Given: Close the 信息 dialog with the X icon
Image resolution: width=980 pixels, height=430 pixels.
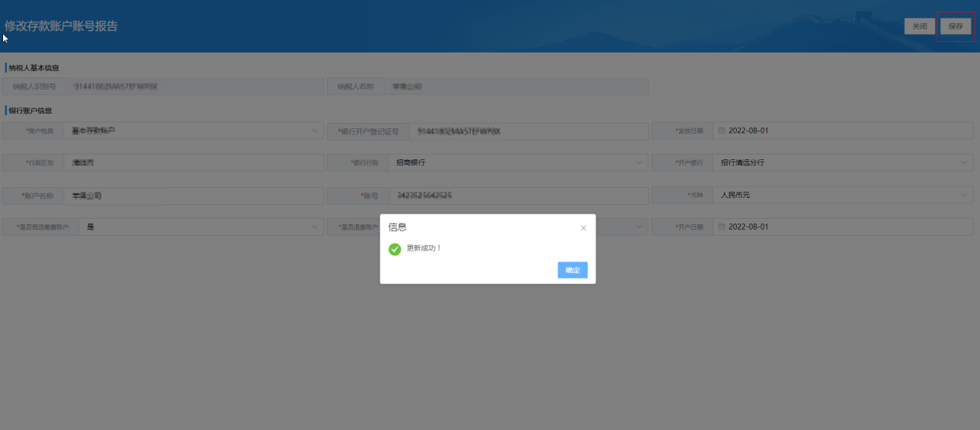Looking at the screenshot, I should 583,228.
